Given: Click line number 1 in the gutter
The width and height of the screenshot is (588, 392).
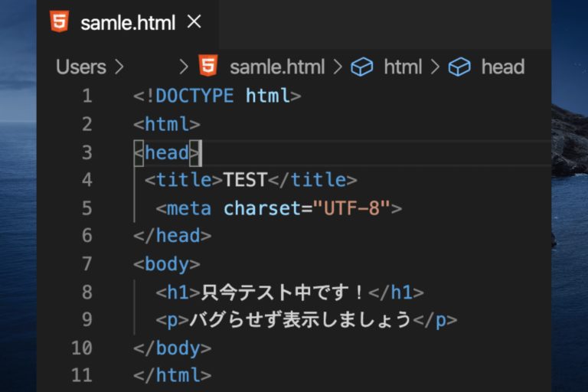Looking at the screenshot, I should click(87, 96).
